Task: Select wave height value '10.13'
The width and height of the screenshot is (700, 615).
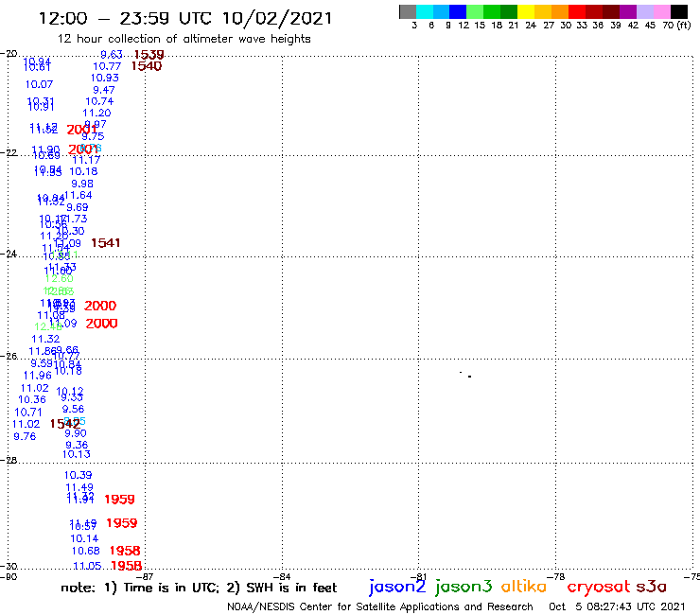Action: (x=77, y=454)
